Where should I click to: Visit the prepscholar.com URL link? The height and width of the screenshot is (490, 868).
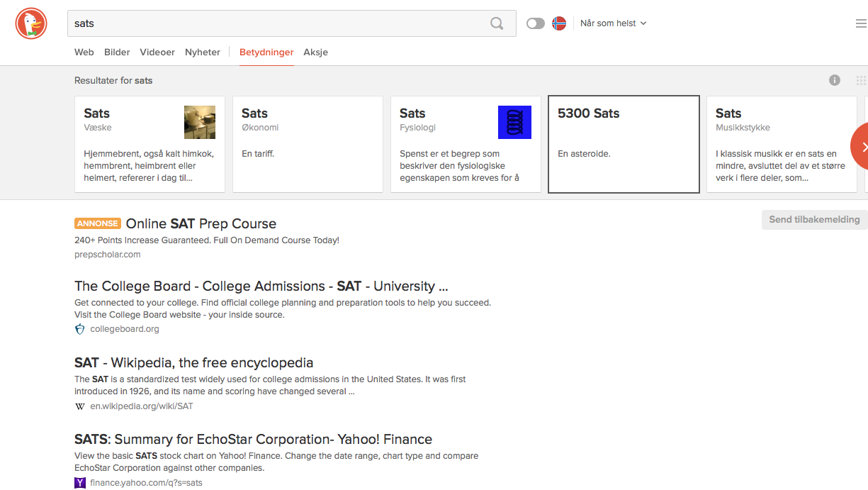point(108,255)
